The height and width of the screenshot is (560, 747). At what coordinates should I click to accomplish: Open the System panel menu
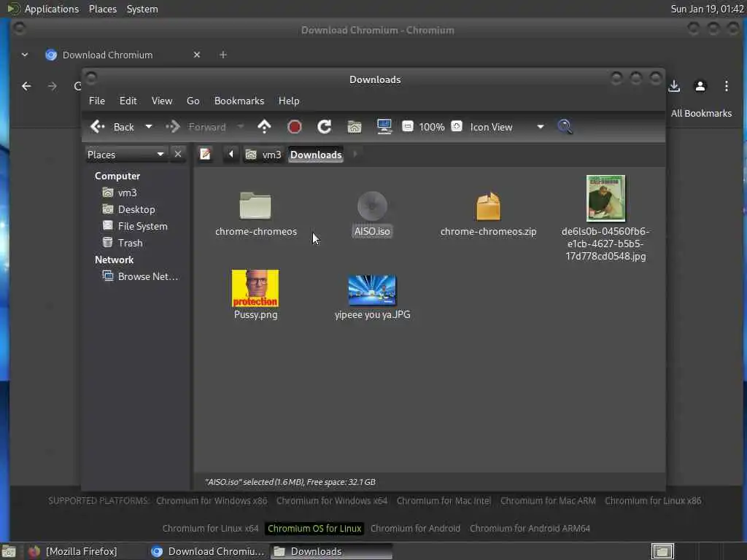coord(142,9)
